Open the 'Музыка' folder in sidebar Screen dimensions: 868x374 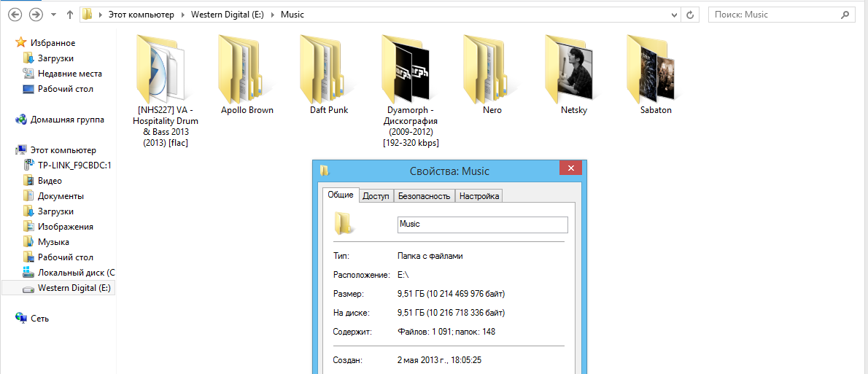point(47,242)
